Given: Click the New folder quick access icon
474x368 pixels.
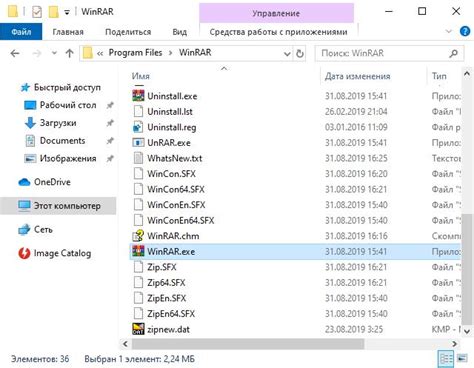Looking at the screenshot, I should pos(54,12).
